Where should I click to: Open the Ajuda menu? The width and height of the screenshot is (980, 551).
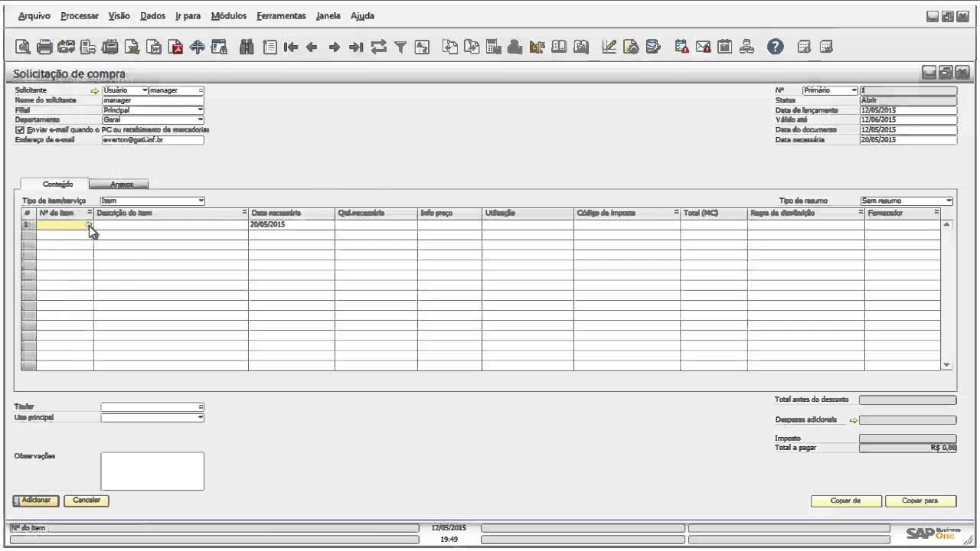(362, 15)
